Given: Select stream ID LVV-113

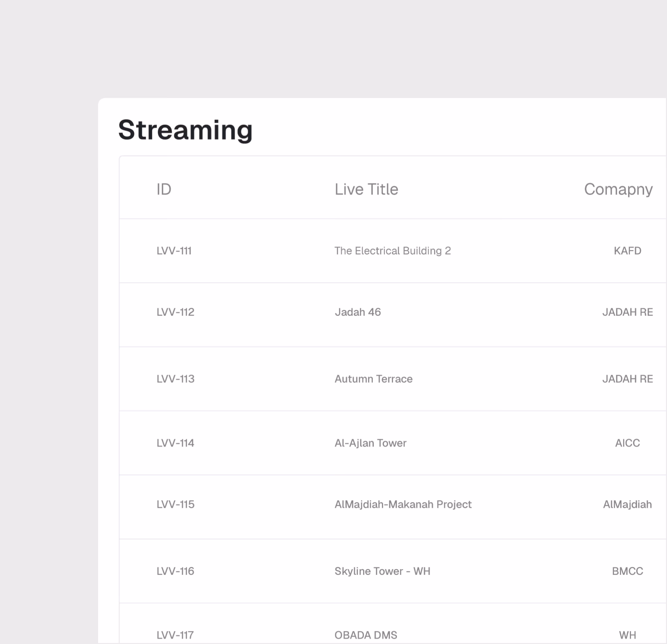Looking at the screenshot, I should click(x=175, y=379).
